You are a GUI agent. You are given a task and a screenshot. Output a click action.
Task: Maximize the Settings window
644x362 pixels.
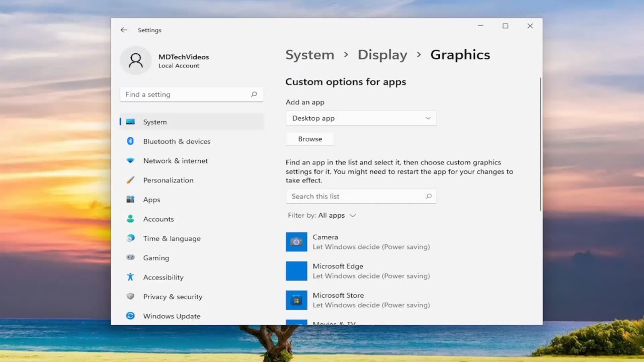point(505,26)
